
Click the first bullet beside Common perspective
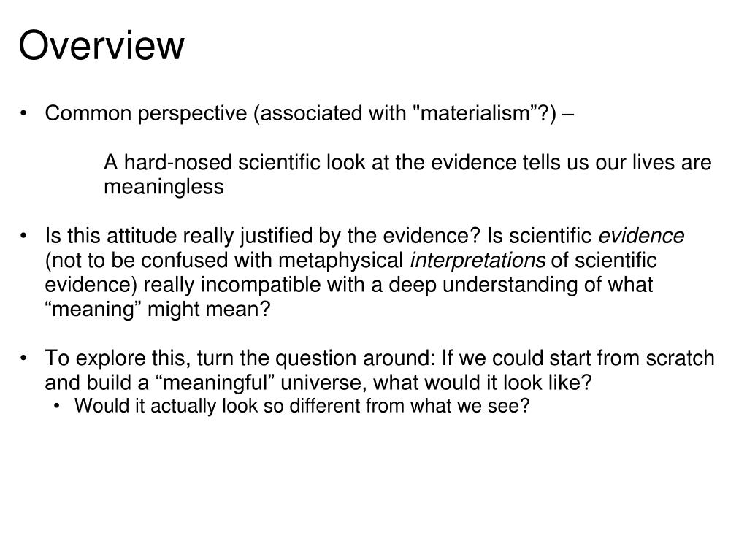coord(24,113)
